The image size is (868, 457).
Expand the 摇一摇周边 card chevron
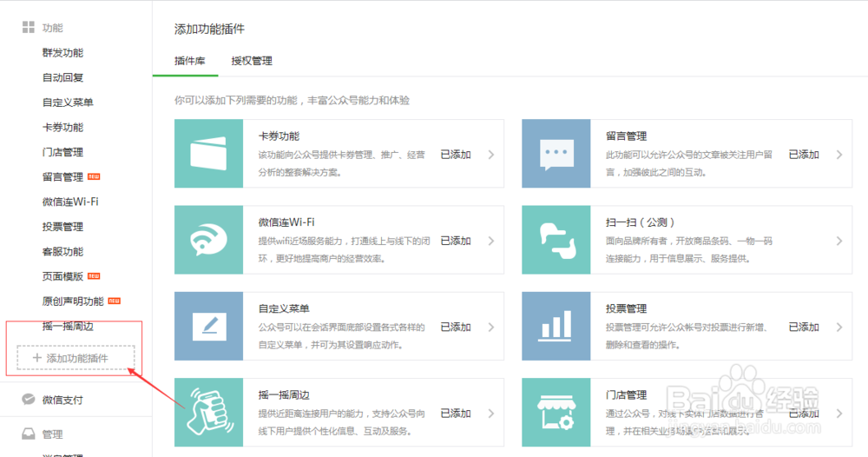(491, 414)
